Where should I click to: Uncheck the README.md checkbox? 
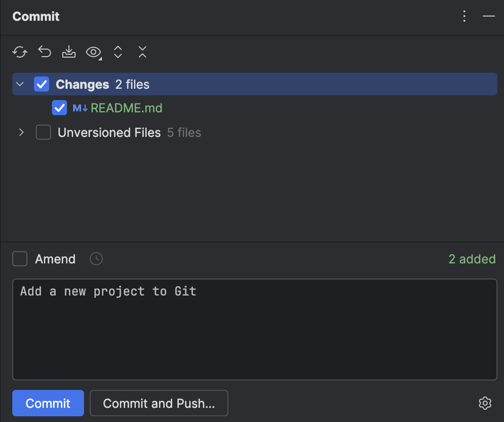pyautogui.click(x=59, y=108)
